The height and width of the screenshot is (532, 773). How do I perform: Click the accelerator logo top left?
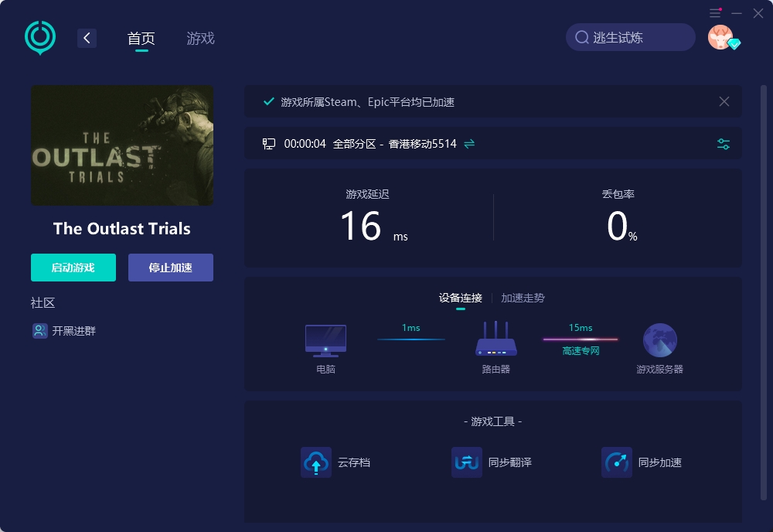coord(39,37)
